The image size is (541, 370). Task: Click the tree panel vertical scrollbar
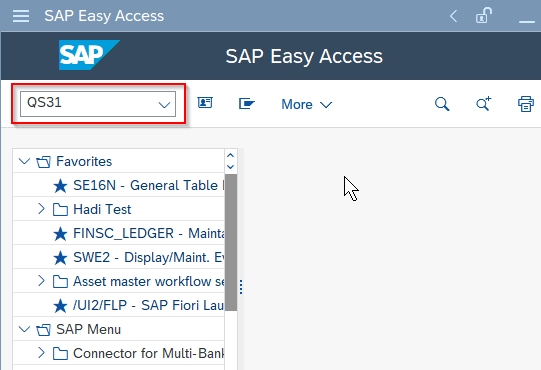(231, 242)
